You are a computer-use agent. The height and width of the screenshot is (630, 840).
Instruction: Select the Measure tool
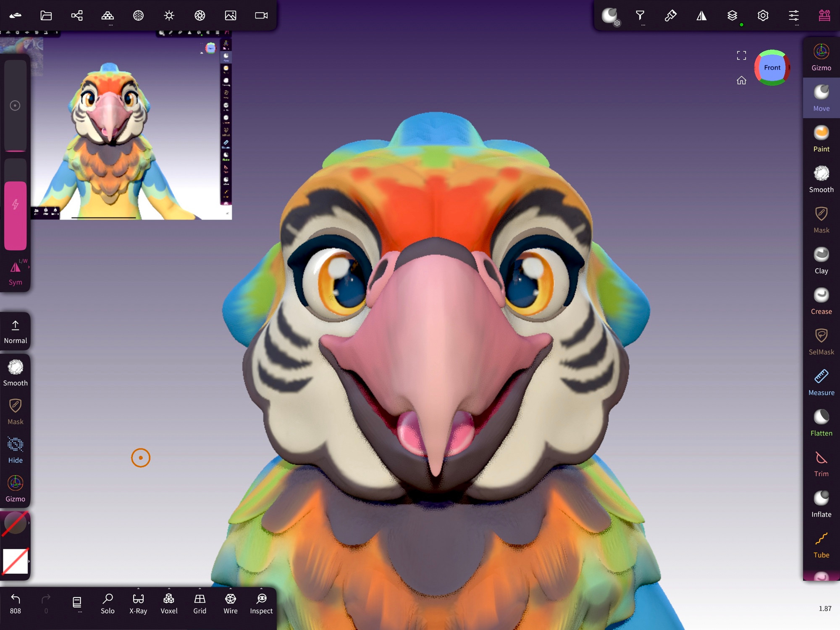[x=821, y=382]
